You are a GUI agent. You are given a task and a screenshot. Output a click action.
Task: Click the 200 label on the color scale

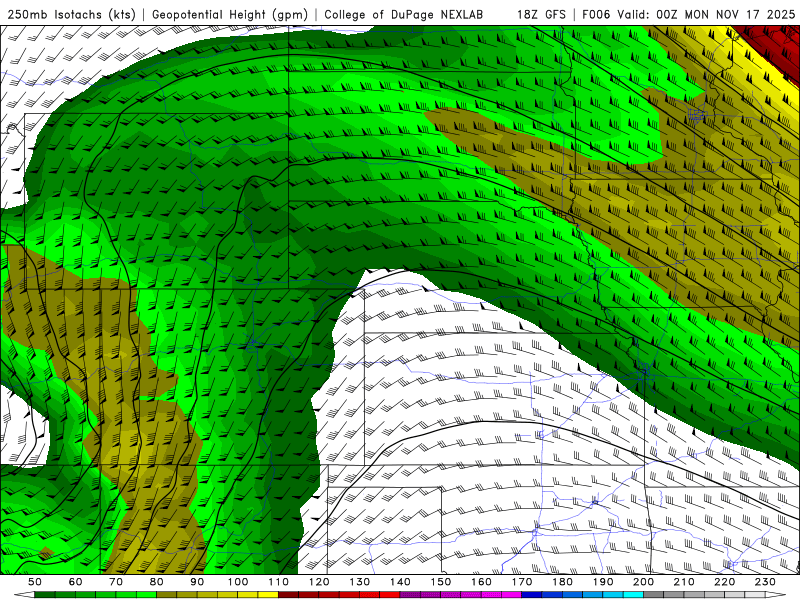click(644, 582)
